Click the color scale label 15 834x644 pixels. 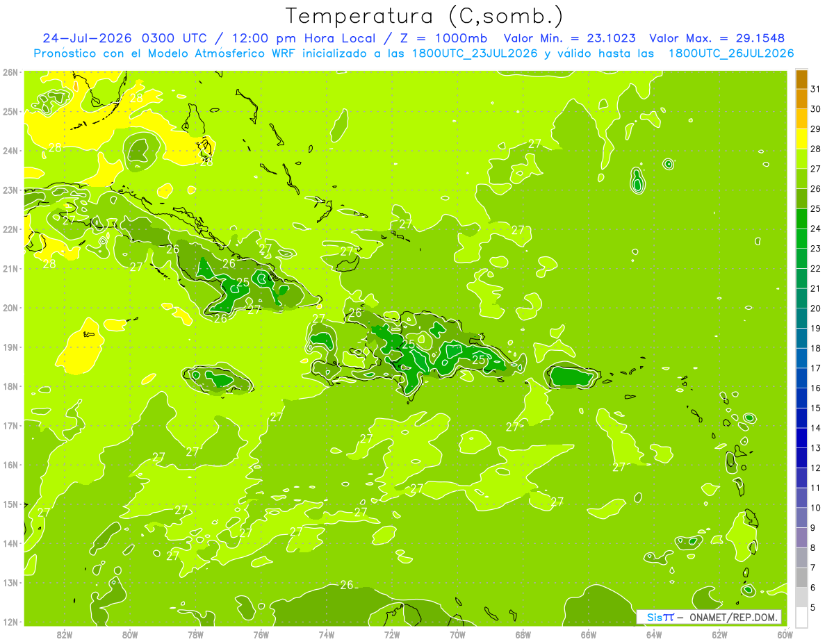[816, 408]
